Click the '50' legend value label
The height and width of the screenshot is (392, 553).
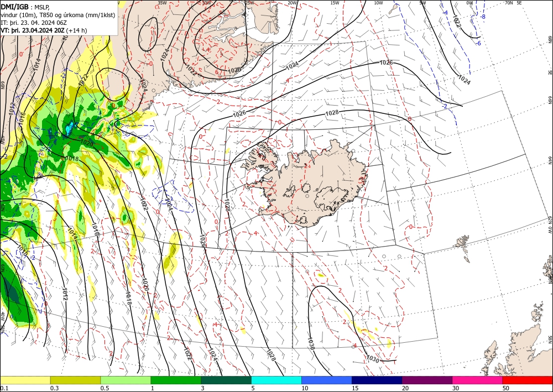point(506,388)
